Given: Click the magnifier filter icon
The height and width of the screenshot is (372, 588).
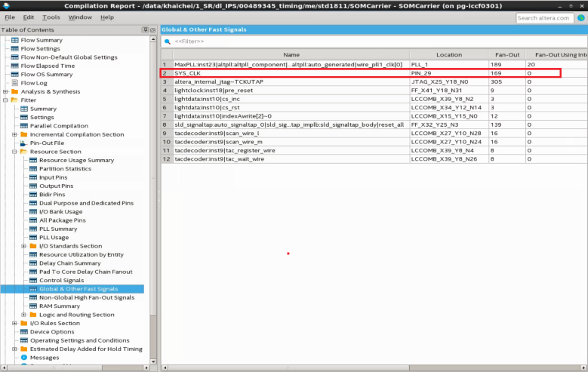Looking at the screenshot, I should [x=168, y=42].
